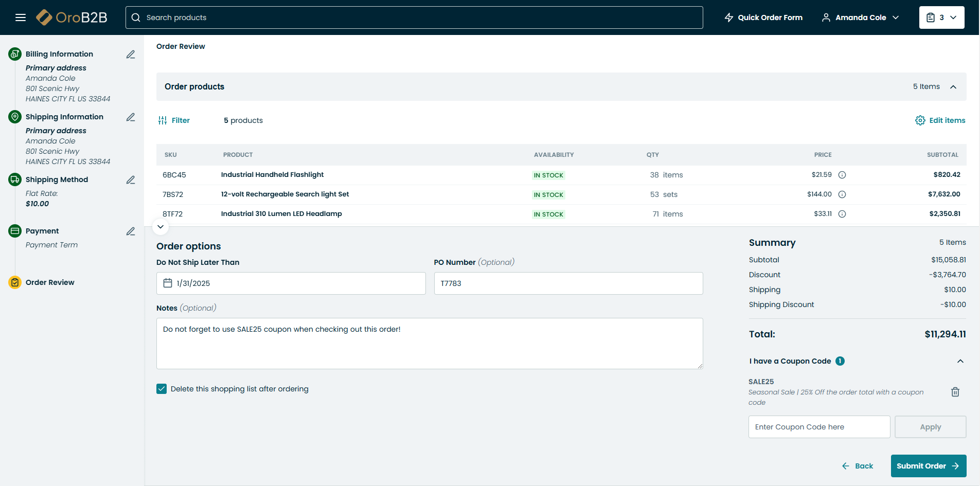Open the hamburger main menu

point(21,17)
